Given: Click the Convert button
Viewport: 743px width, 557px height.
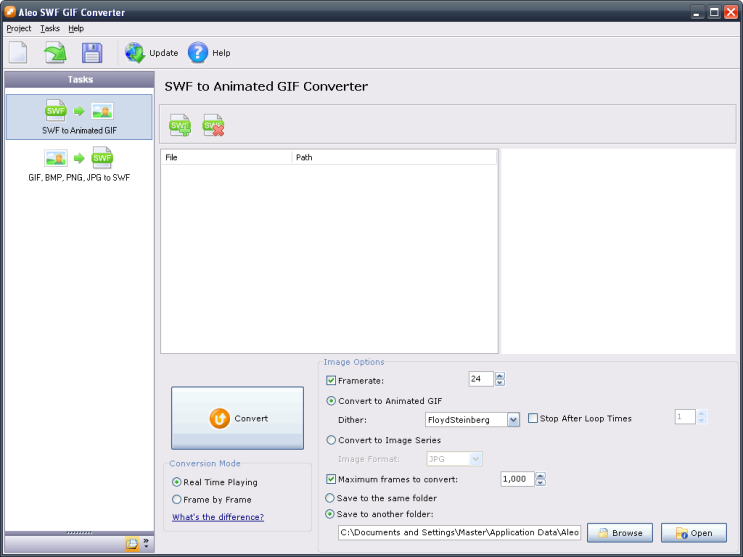Looking at the screenshot, I should tap(237, 418).
